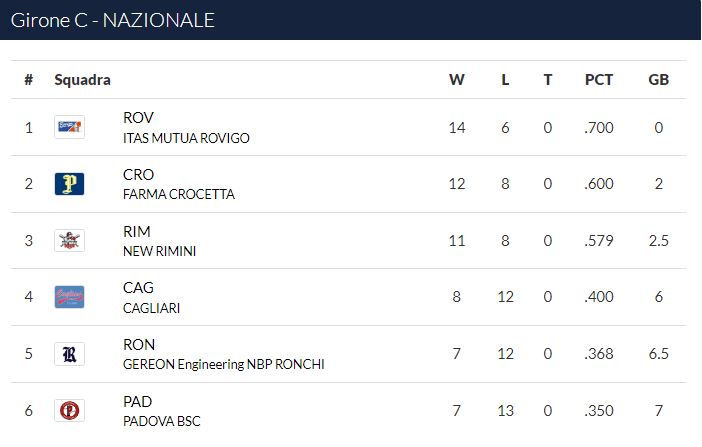Screen dimensions: 702x447
Task: Open ITAS MUTUA ROVIGO team page
Action: 186,138
